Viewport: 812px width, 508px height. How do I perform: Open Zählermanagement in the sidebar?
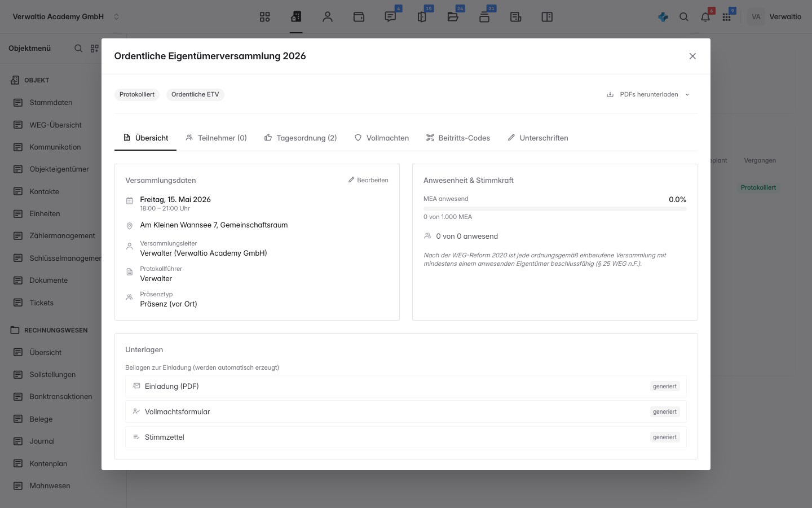(62, 236)
